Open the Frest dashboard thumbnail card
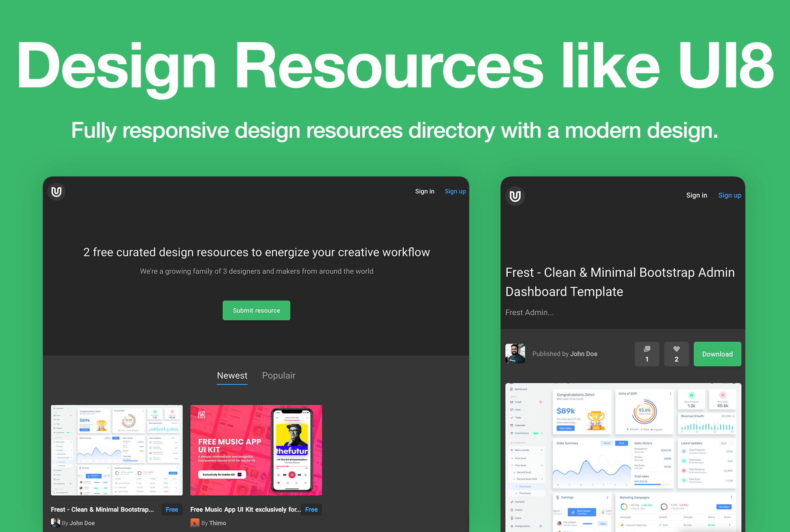790x532 pixels. point(117,450)
